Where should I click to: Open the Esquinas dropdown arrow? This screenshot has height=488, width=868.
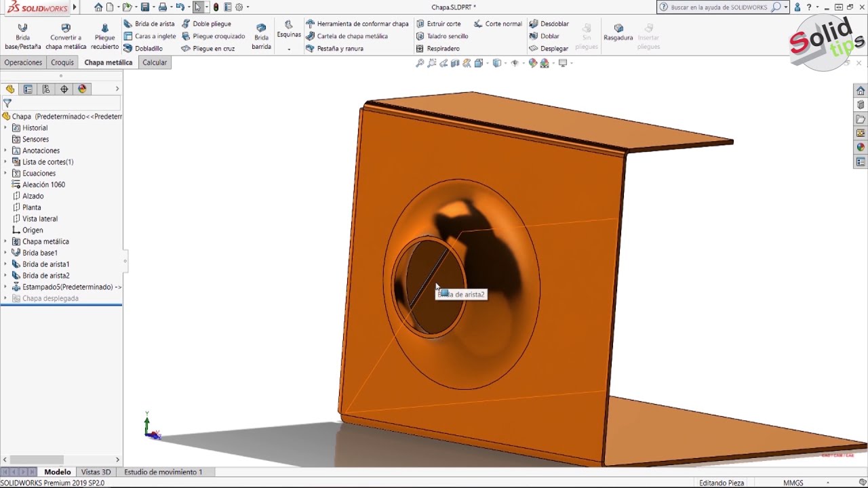click(x=289, y=49)
